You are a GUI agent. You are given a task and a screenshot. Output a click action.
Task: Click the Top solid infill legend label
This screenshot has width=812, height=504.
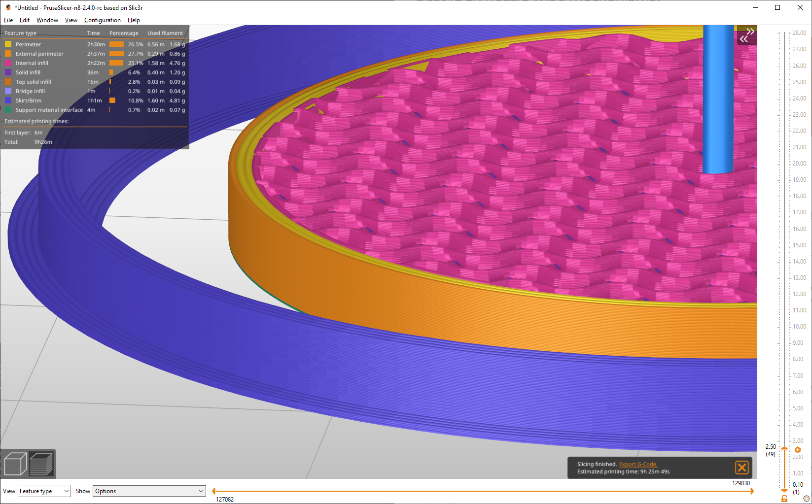coord(33,82)
